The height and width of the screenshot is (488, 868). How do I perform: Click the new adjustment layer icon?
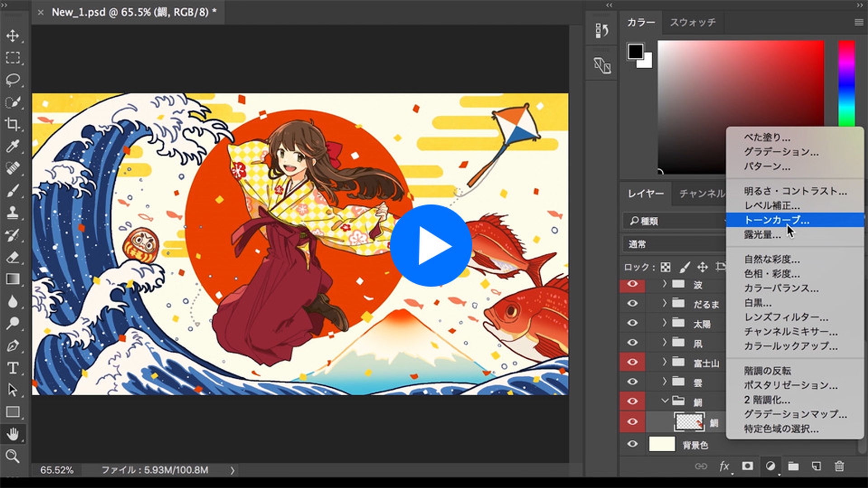tap(770, 466)
